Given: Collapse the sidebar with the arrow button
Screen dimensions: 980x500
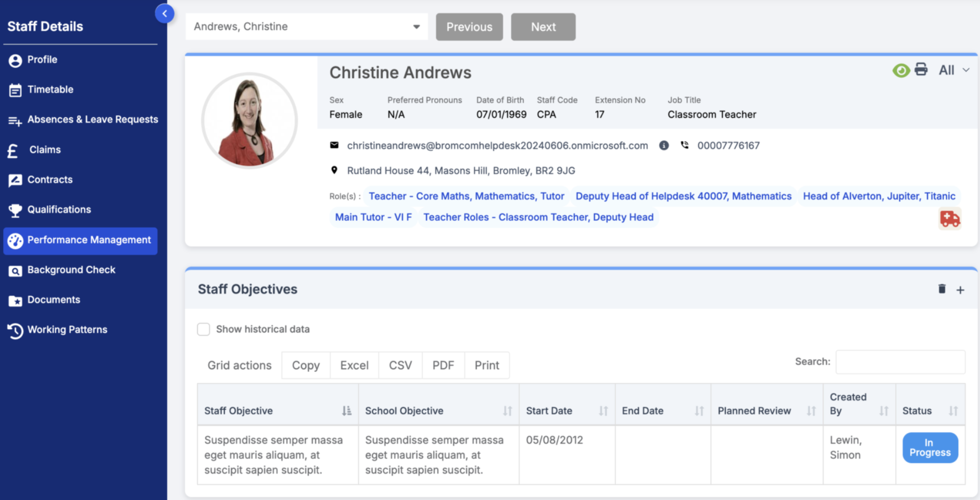Looking at the screenshot, I should point(165,14).
